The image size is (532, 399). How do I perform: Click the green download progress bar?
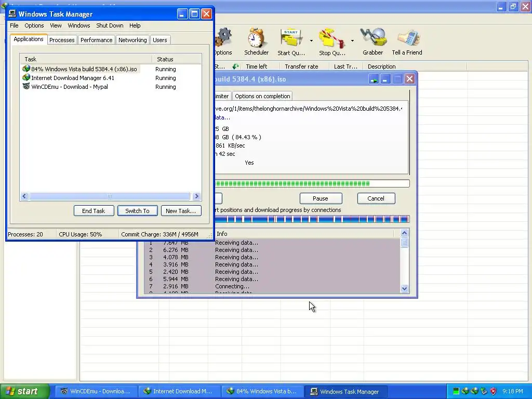click(x=312, y=183)
